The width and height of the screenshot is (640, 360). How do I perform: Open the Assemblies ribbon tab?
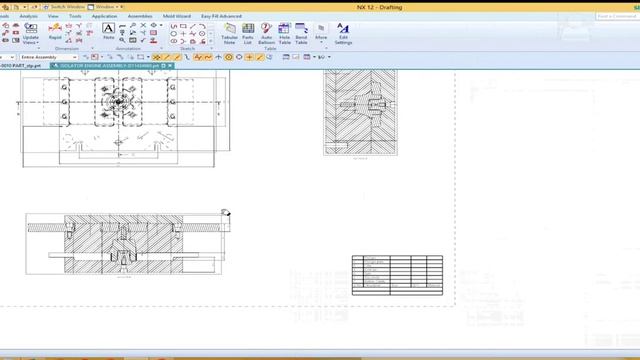pos(140,16)
